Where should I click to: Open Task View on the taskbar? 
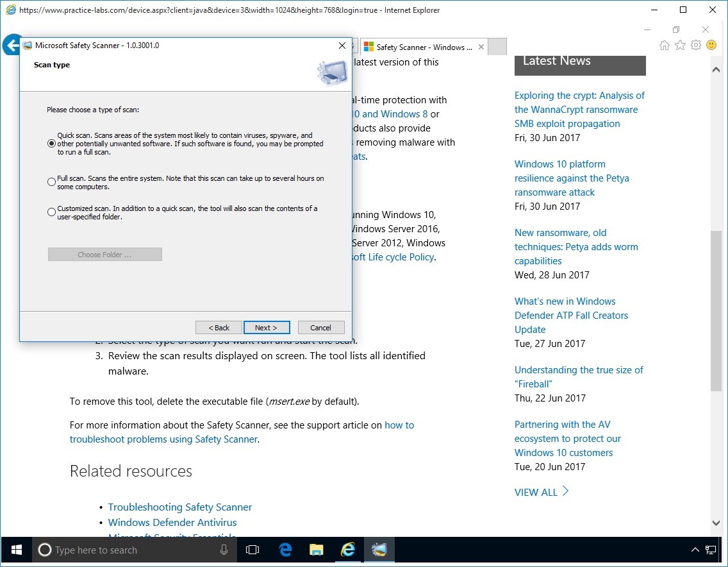pos(252,550)
